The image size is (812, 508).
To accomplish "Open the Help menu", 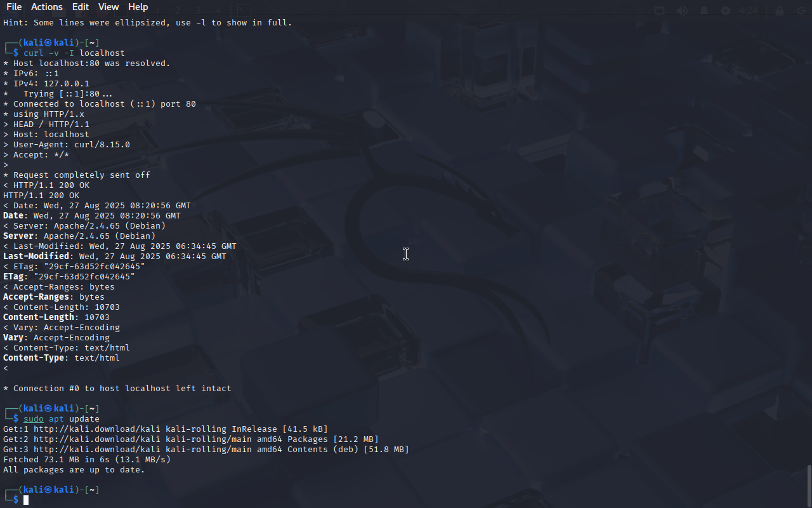I will coord(138,7).
